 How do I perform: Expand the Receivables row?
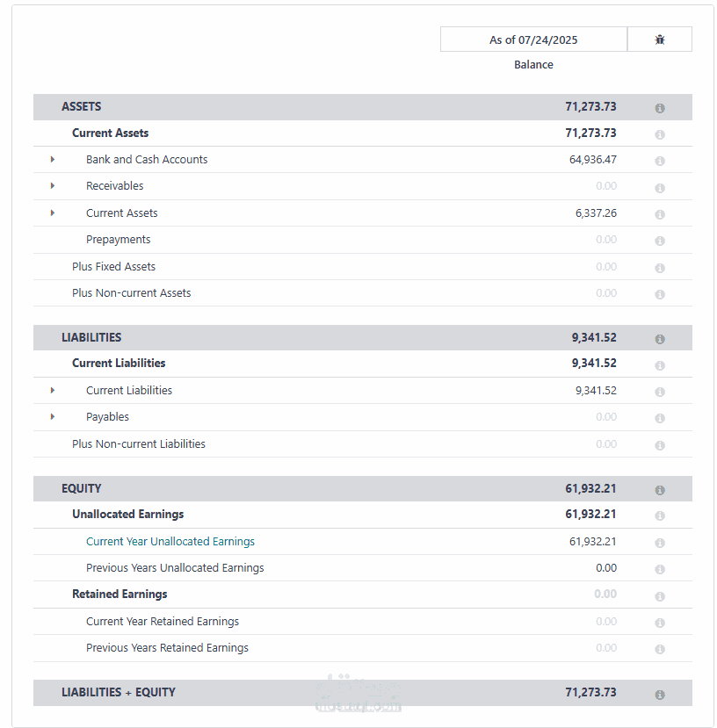click(53, 186)
